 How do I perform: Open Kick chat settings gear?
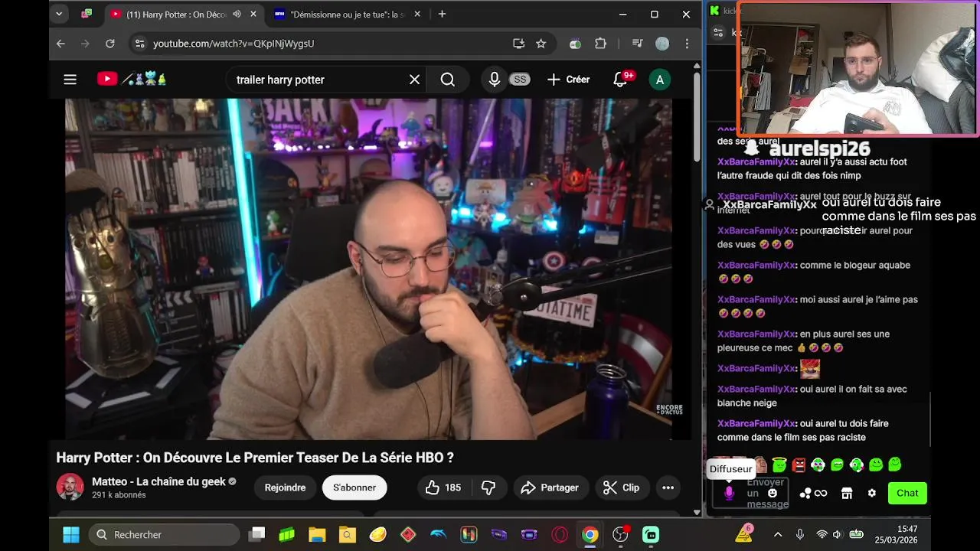871,494
